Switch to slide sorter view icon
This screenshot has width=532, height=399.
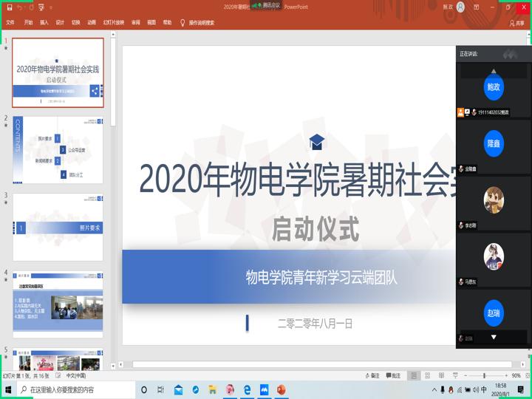(x=428, y=375)
